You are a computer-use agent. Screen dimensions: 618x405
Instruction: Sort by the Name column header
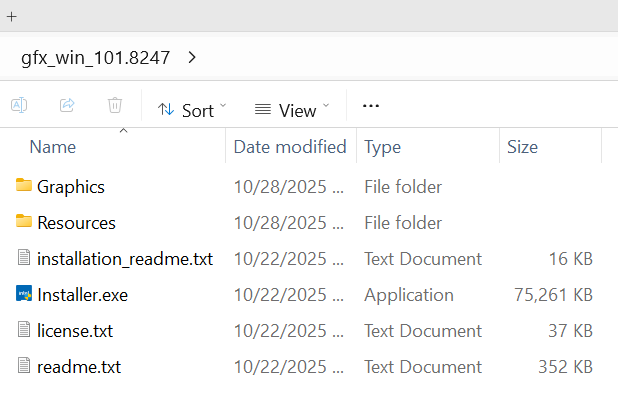point(53,147)
